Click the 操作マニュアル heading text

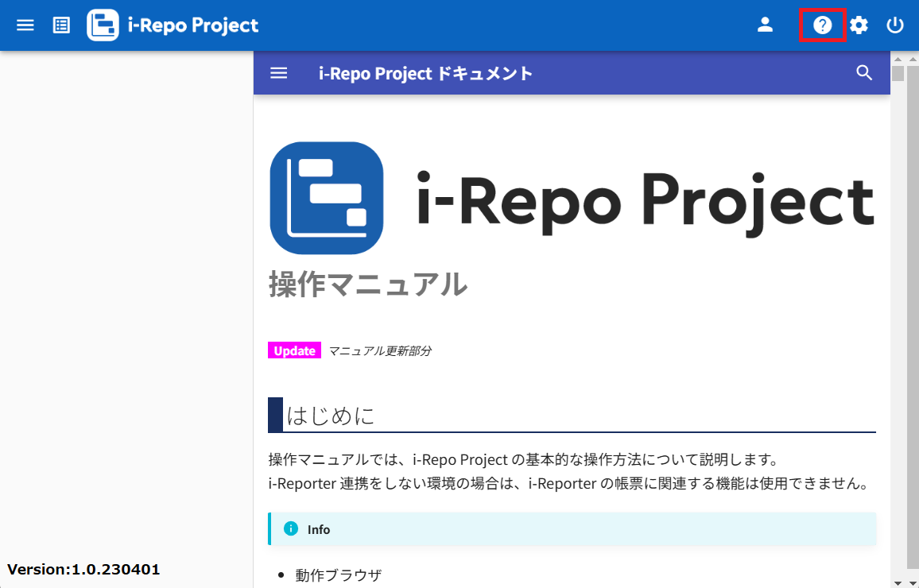pos(367,285)
